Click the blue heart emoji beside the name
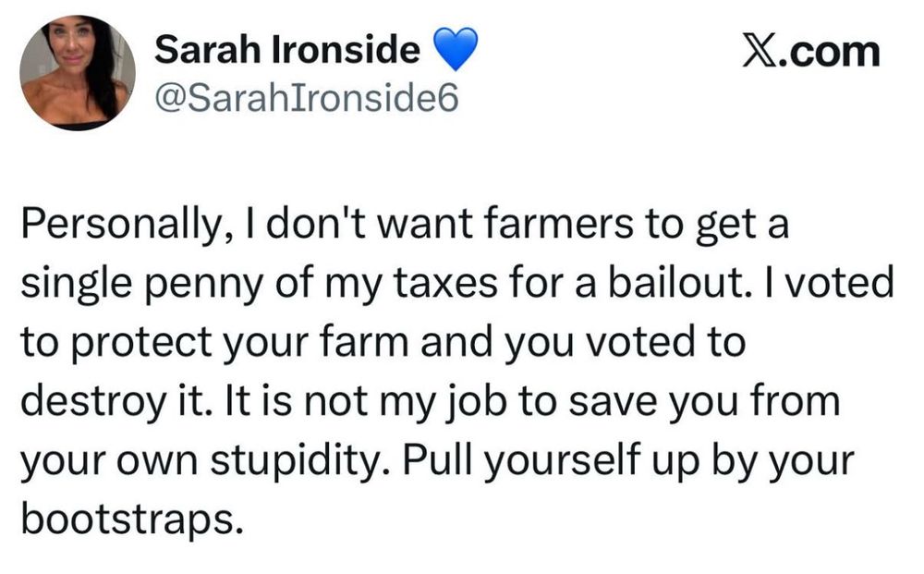 coord(456,49)
